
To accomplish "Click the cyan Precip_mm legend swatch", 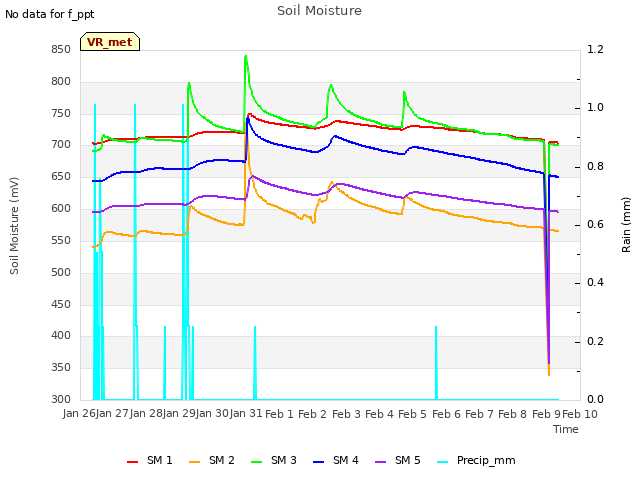I will click(443, 462).
